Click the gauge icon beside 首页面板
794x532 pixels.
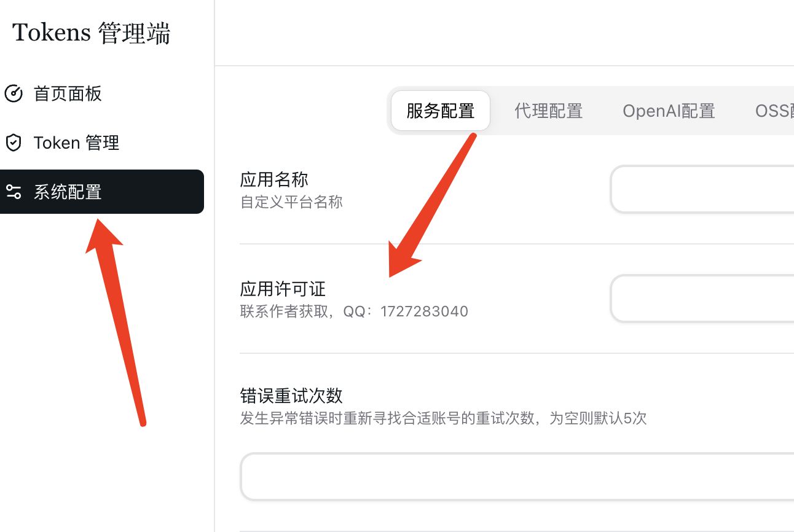14,94
